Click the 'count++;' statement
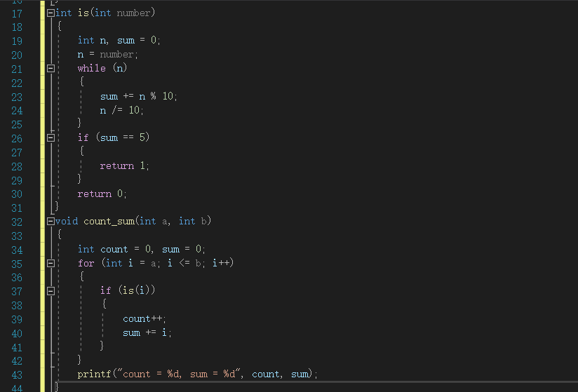The image size is (578, 392). point(144,318)
